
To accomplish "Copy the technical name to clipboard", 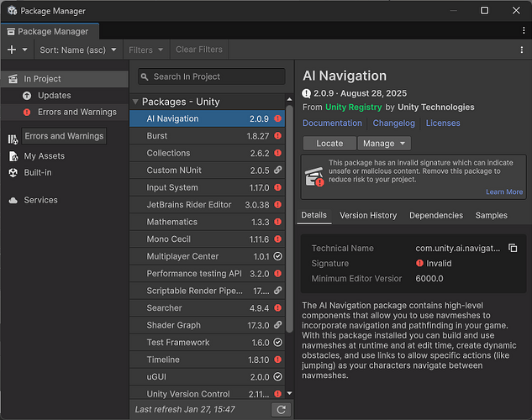I will pyautogui.click(x=513, y=249).
